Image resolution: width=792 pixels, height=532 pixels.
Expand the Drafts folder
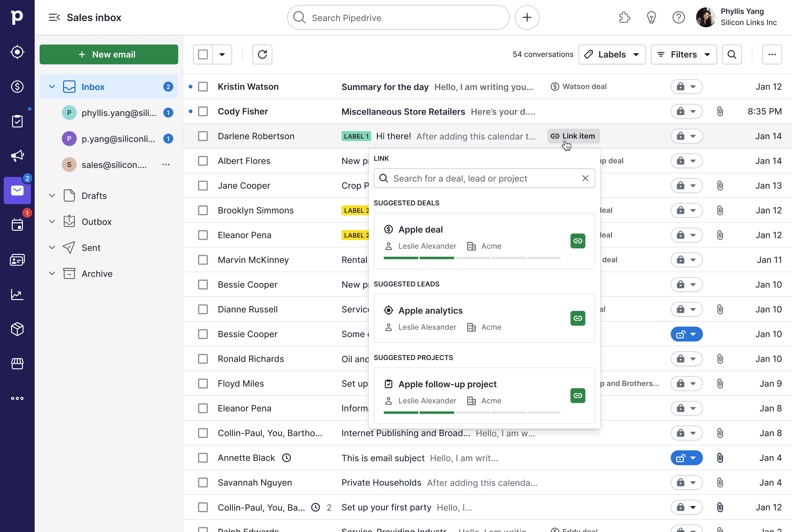coord(52,196)
